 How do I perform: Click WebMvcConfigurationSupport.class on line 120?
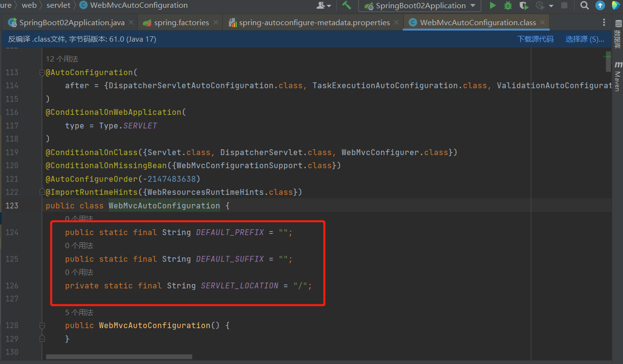pos(254,165)
